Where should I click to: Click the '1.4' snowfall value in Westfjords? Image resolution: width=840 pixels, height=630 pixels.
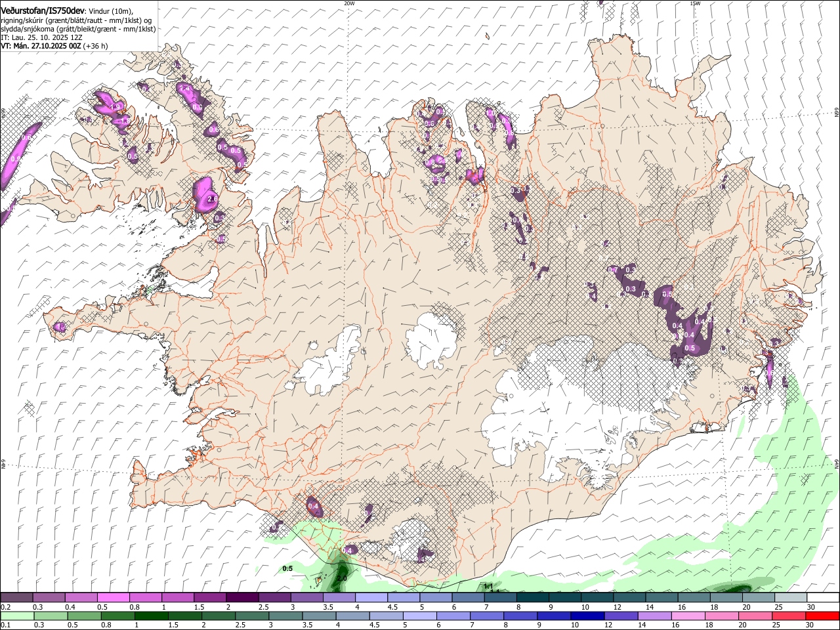coord(184,89)
